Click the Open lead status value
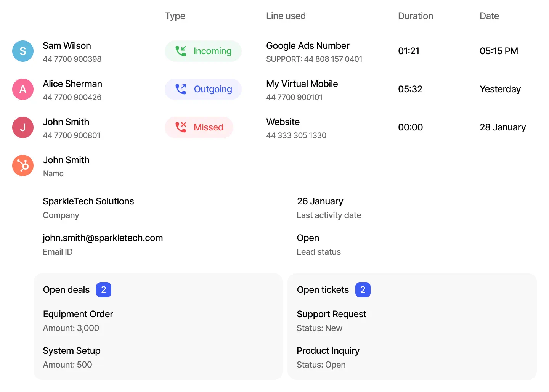The image size is (549, 392). (x=308, y=238)
